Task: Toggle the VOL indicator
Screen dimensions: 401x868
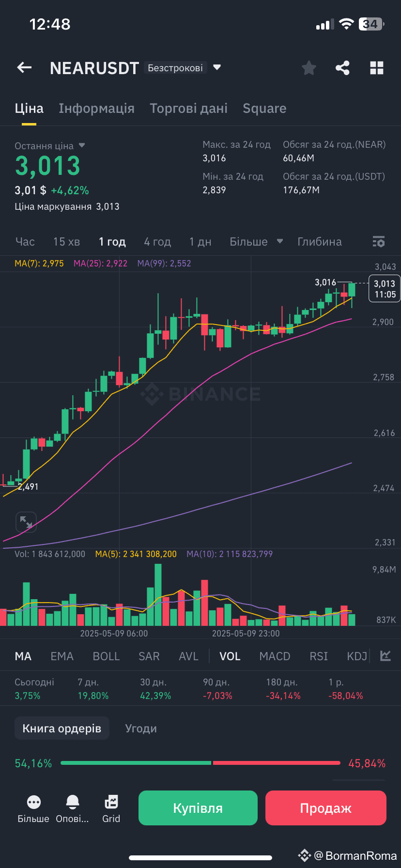Action: 230,656
